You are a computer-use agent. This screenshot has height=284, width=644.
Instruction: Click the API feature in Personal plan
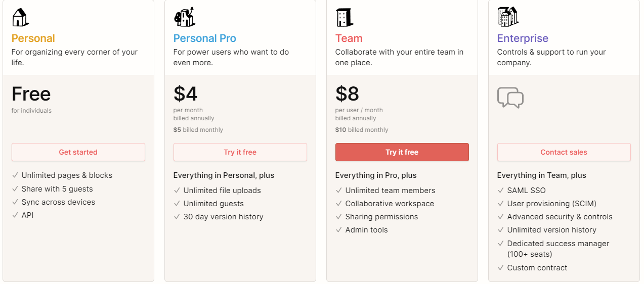coord(28,215)
